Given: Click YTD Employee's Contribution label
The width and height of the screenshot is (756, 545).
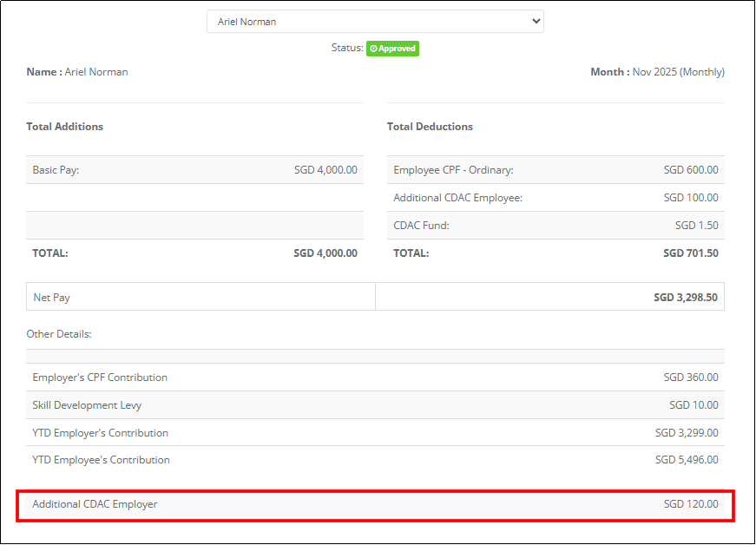Looking at the screenshot, I should click(102, 460).
